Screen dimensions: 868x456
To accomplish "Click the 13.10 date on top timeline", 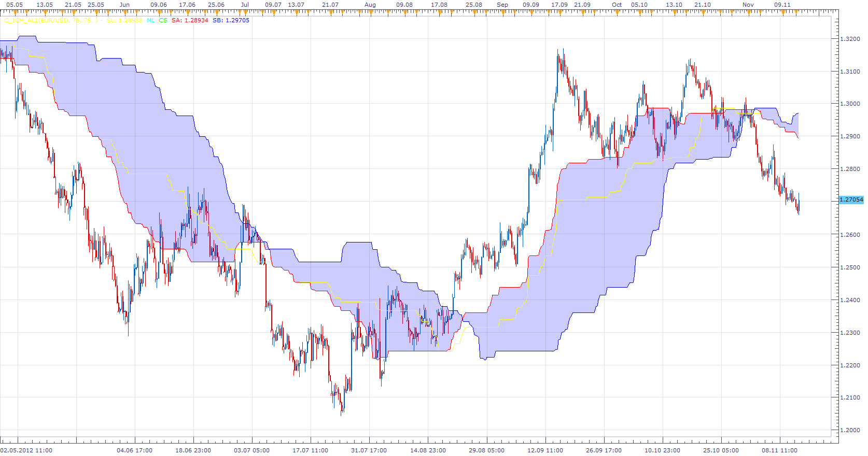I will point(674,5).
